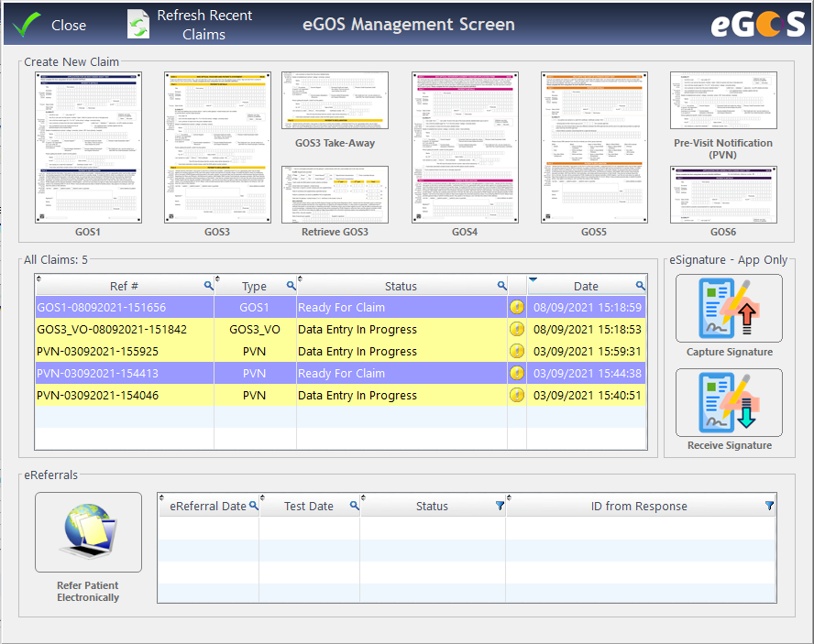Open the Capture Signature tool

(x=729, y=308)
